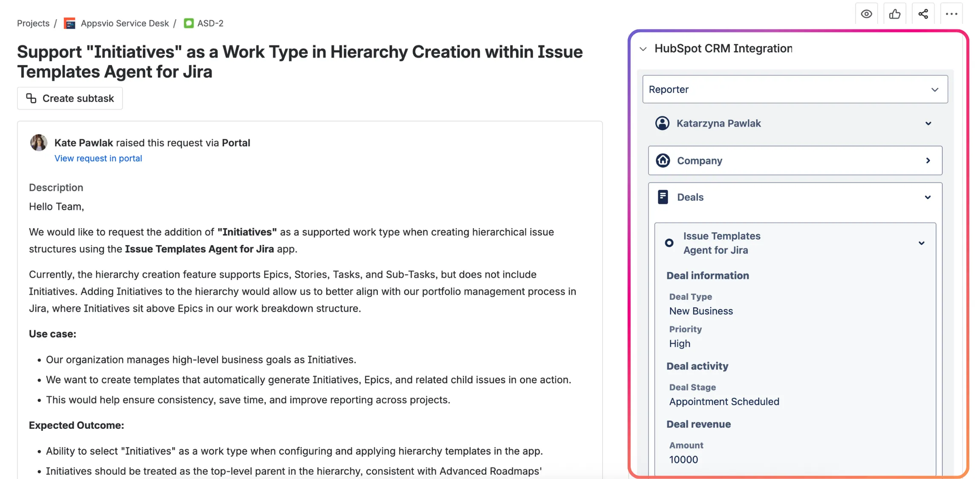
Task: Click the share icon
Action: click(923, 14)
